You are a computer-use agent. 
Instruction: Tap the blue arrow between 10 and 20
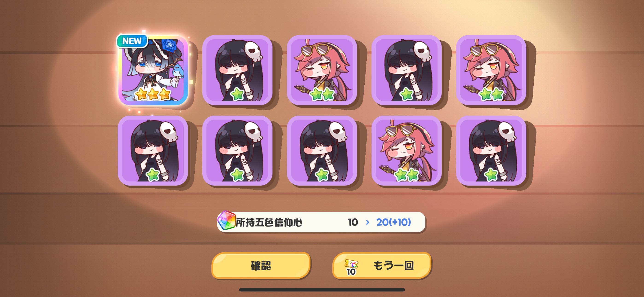pos(367,222)
